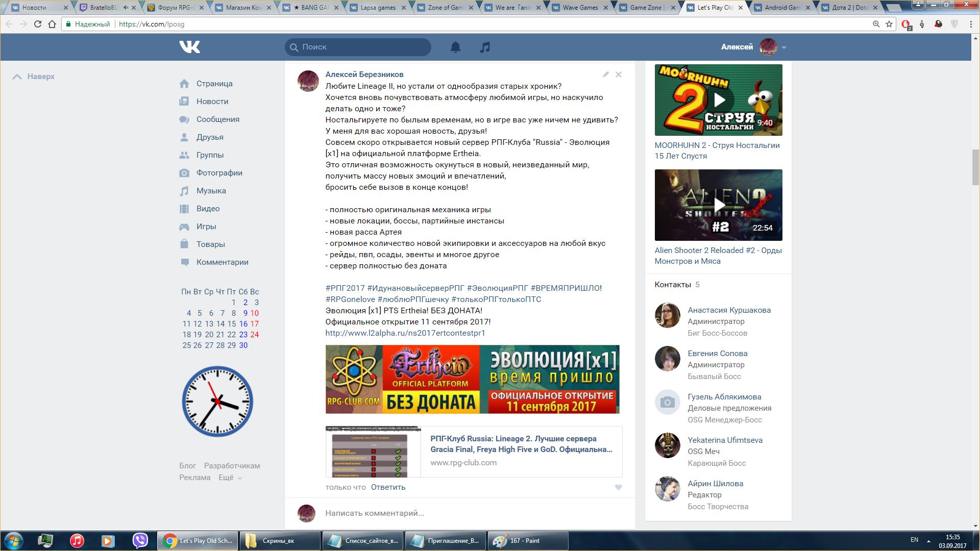Expand the Алексей profile dropdown
Viewport: 980px width, 551px height.
pos(783,47)
